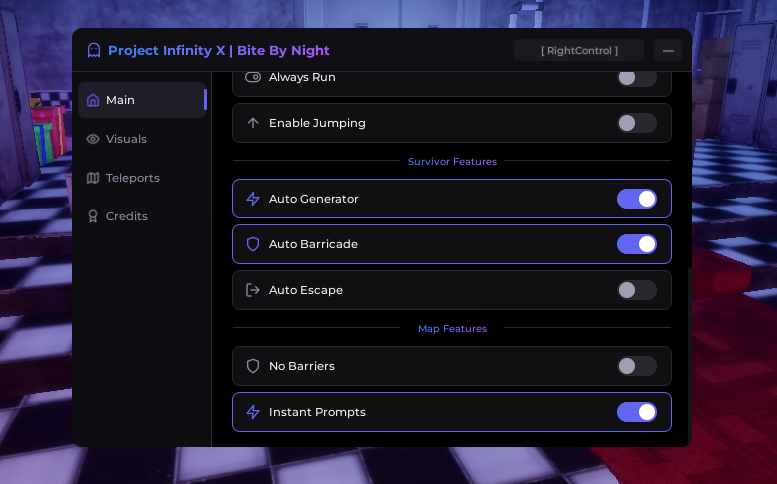
Task: Turn on the Always Run switch
Action: pyautogui.click(x=637, y=78)
